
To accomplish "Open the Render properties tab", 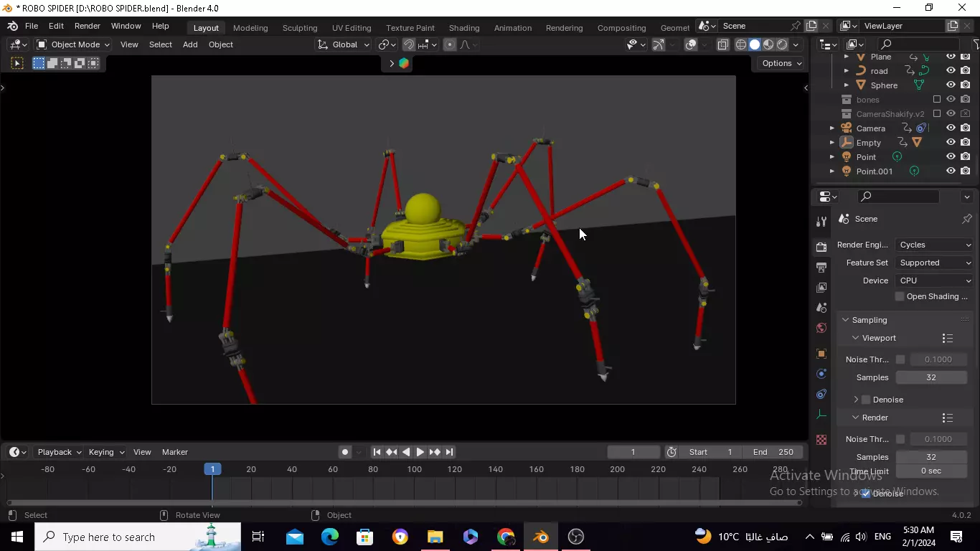I will (x=821, y=247).
